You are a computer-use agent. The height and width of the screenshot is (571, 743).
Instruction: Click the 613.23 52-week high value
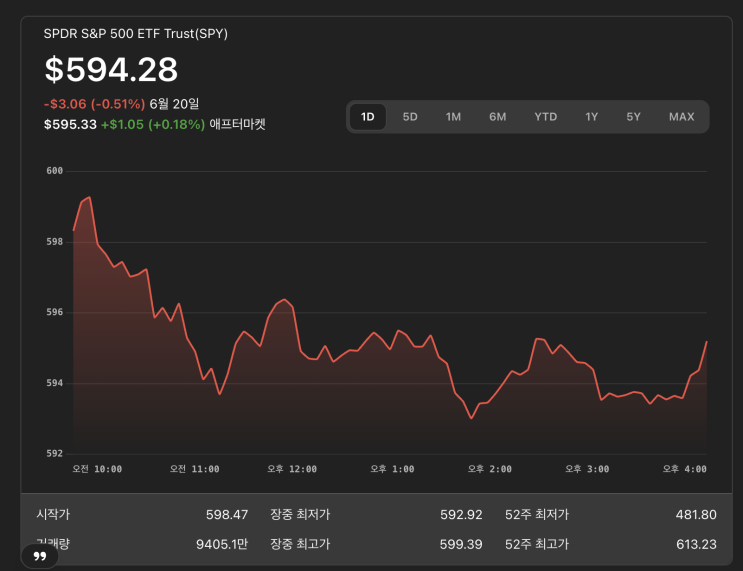pyautogui.click(x=696, y=544)
